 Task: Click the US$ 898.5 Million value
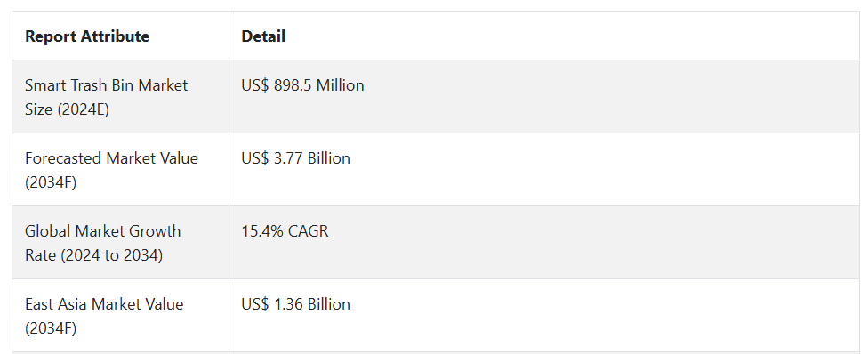[302, 85]
